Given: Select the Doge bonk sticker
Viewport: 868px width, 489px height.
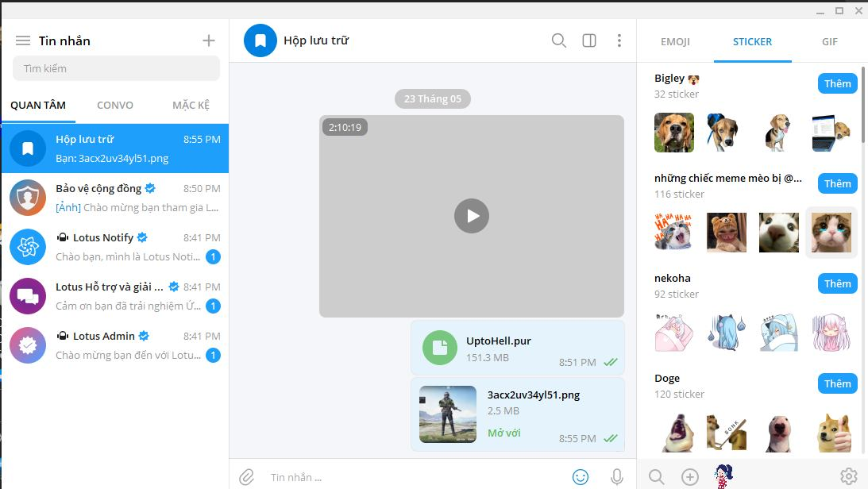Looking at the screenshot, I should 727,433.
